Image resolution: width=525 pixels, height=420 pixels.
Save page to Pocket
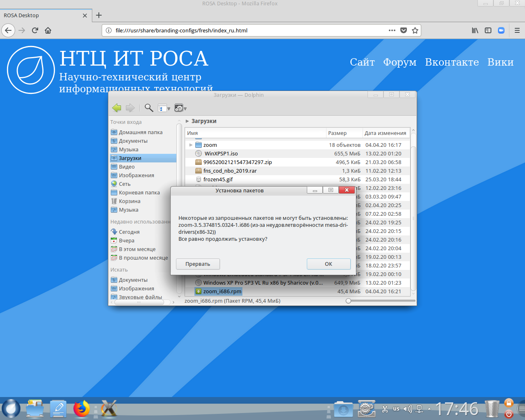404,30
